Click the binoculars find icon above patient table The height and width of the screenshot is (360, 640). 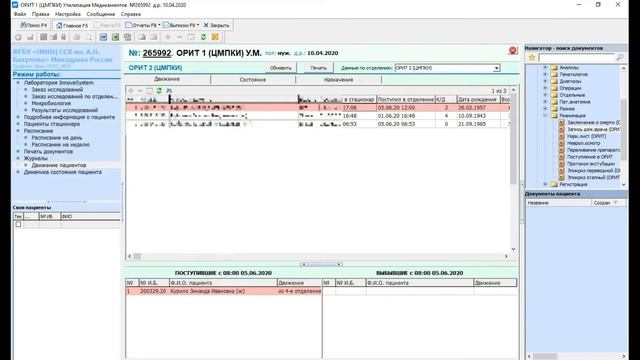pyautogui.click(x=169, y=91)
